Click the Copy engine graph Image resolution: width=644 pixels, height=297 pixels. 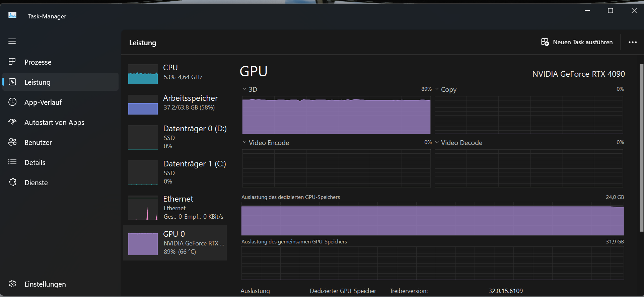point(529,115)
